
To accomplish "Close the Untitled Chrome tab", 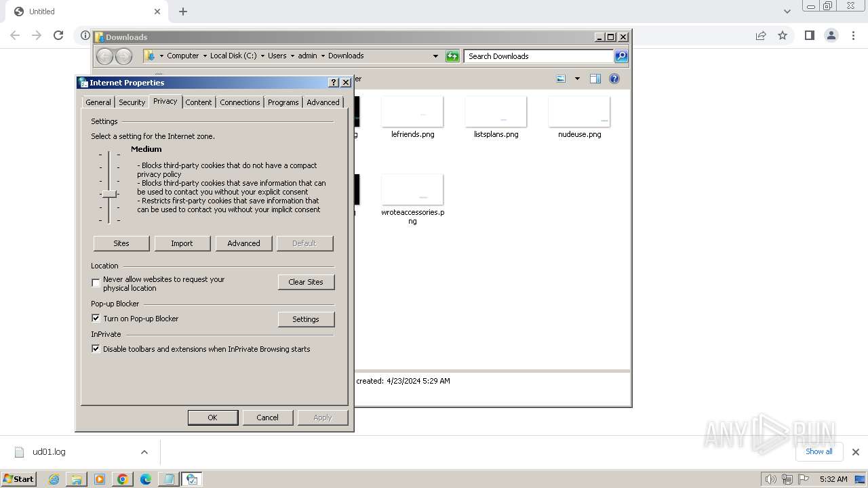I will (x=157, y=12).
